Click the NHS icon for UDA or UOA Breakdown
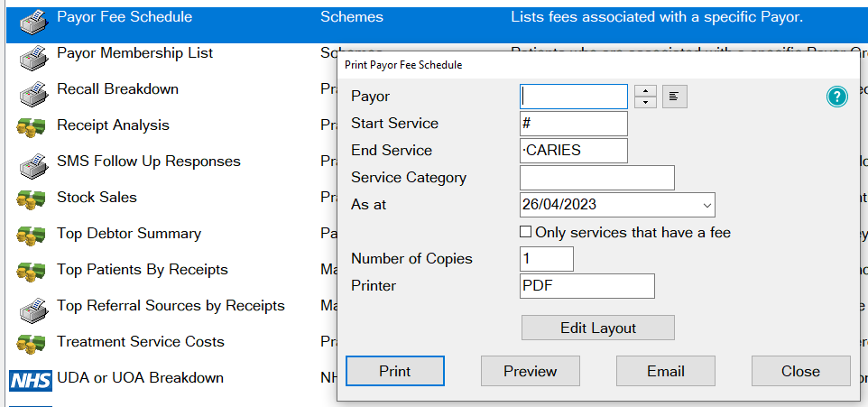The height and width of the screenshot is (407, 868). coord(31,381)
